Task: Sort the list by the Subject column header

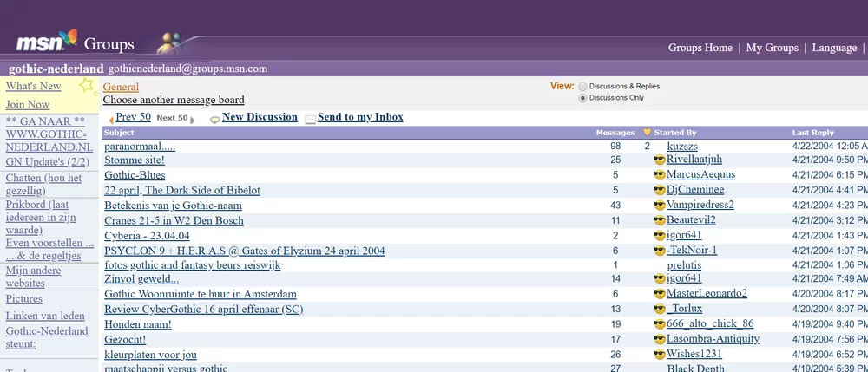Action: click(120, 133)
